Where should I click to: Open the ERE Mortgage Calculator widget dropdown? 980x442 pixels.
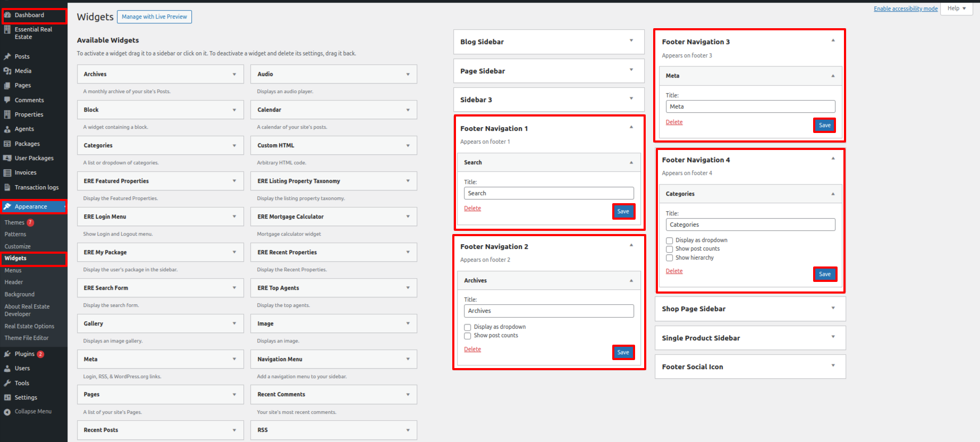(x=408, y=216)
